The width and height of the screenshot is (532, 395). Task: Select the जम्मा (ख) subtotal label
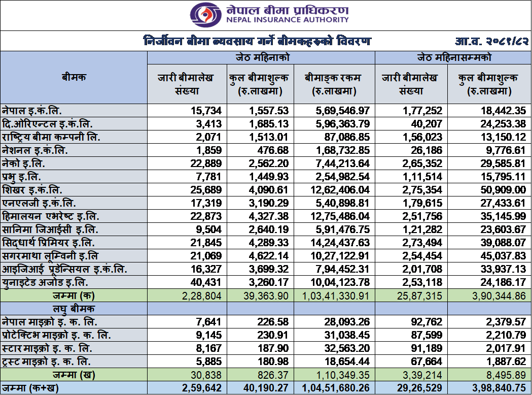point(74,375)
